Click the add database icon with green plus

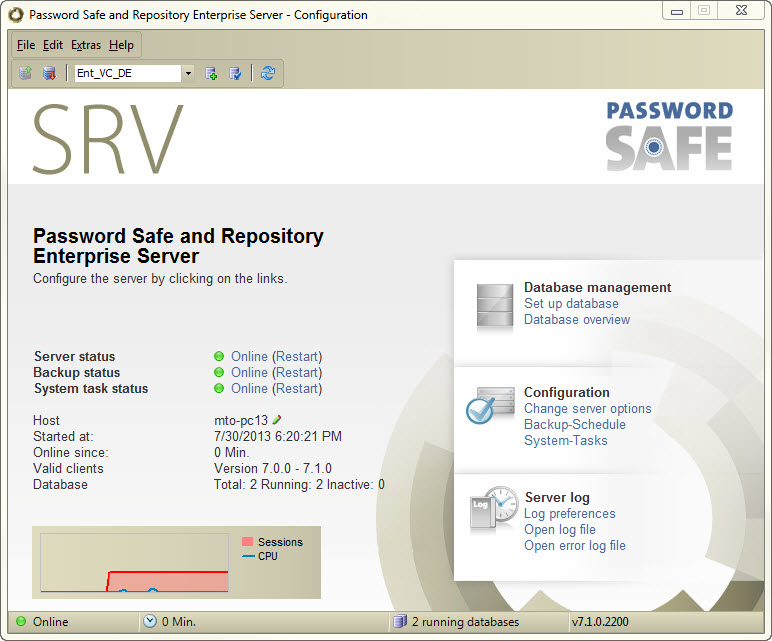[211, 73]
